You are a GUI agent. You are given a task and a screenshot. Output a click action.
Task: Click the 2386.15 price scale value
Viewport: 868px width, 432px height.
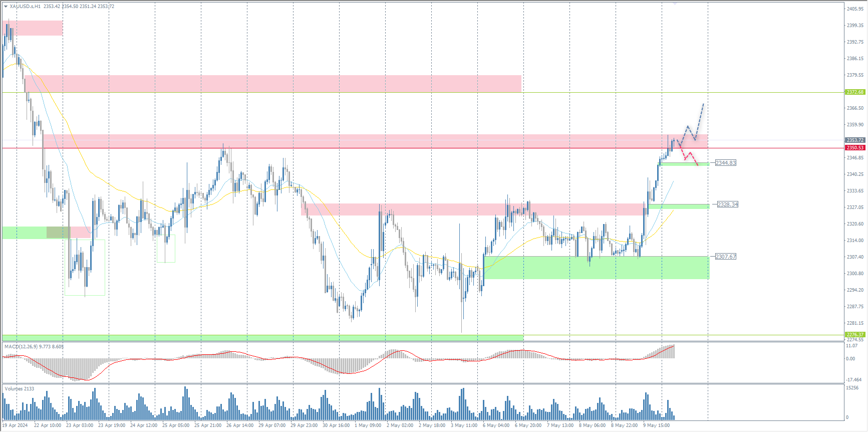[x=855, y=59]
